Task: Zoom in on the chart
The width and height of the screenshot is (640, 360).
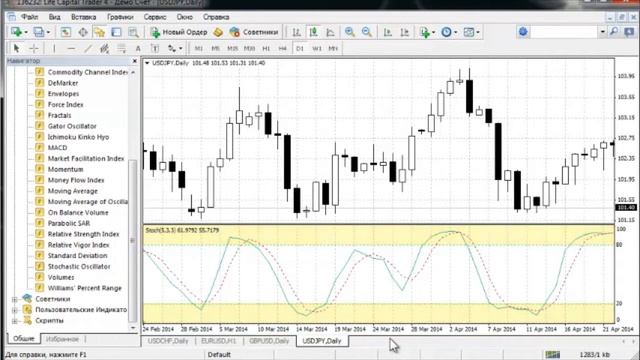Action: coord(350,32)
